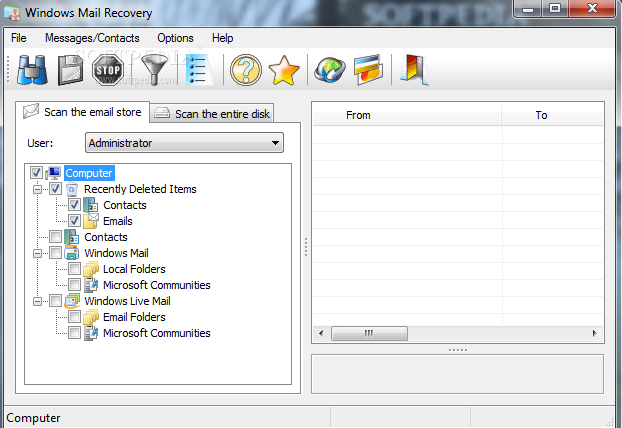The image size is (622, 428).
Task: Collapse the Windows Live Mail tree node
Action: click(37, 301)
